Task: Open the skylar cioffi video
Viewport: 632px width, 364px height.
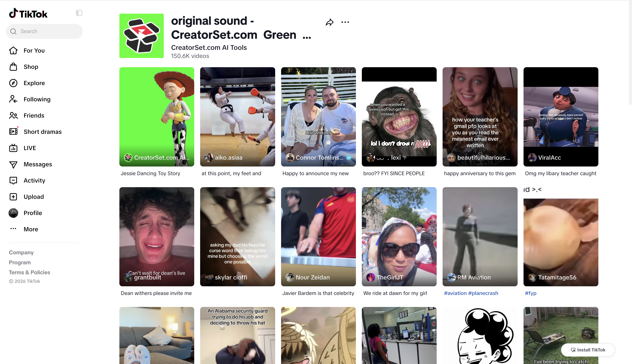Action: (x=237, y=237)
